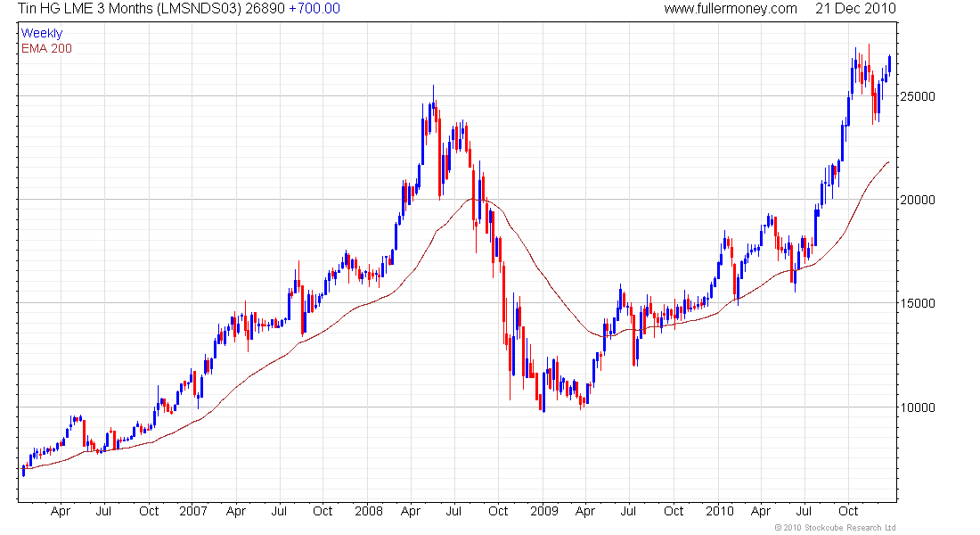Select the 'EMA 200' legend label
Screen dimensions: 980x535
point(46,48)
